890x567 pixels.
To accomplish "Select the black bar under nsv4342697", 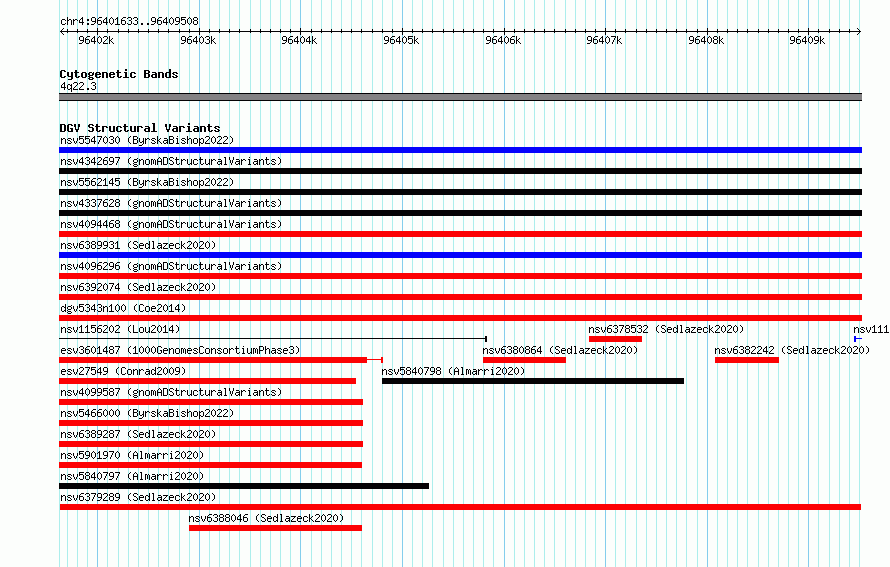I will (460, 171).
